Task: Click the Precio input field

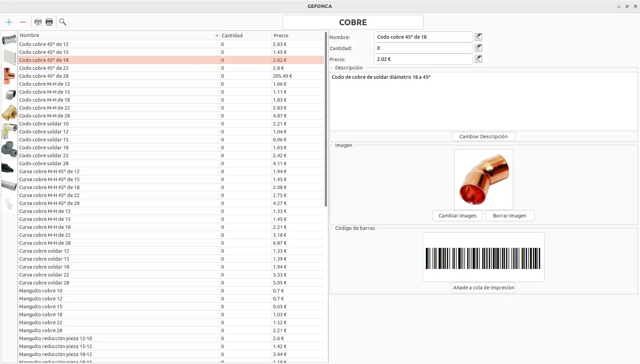Action: (423, 59)
